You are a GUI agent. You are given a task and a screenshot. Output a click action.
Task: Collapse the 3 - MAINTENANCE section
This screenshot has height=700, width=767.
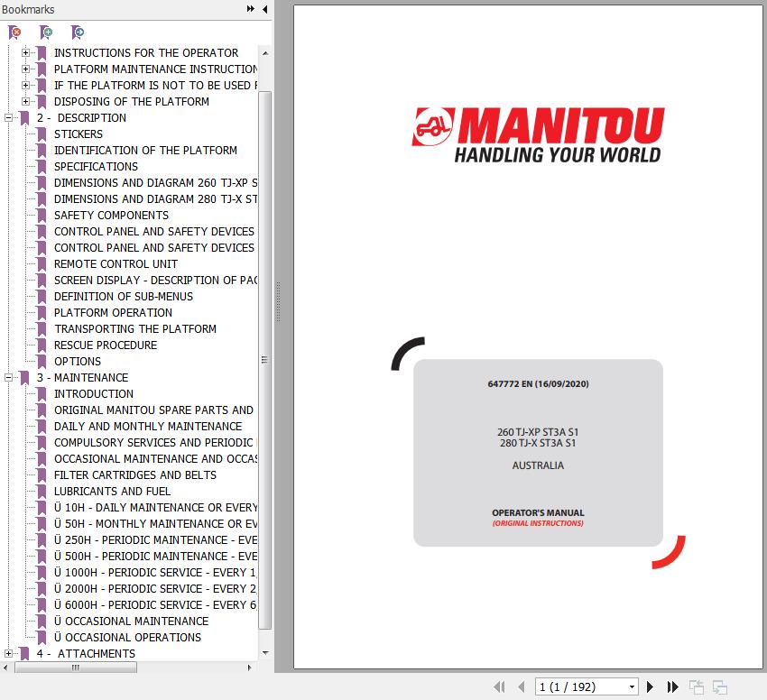(8, 377)
